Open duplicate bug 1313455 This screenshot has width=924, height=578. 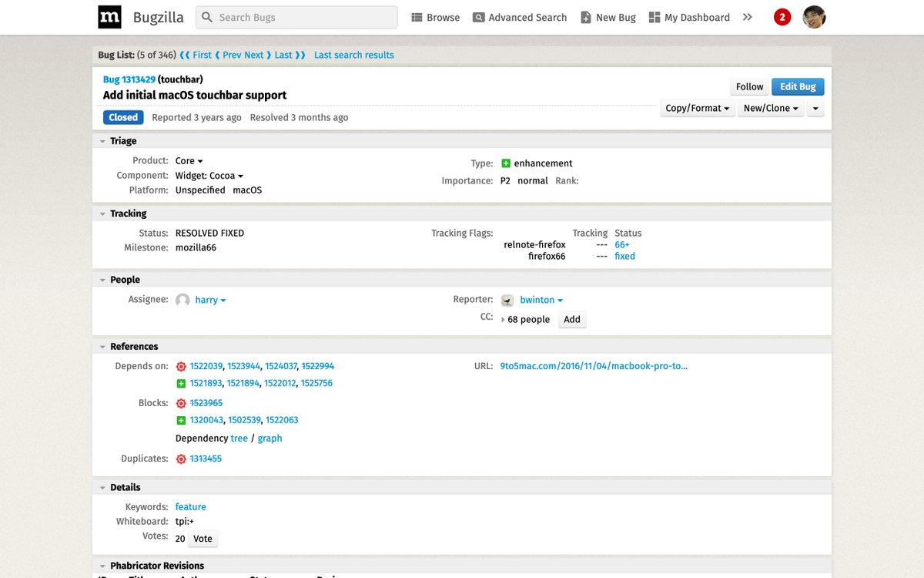pyautogui.click(x=206, y=459)
